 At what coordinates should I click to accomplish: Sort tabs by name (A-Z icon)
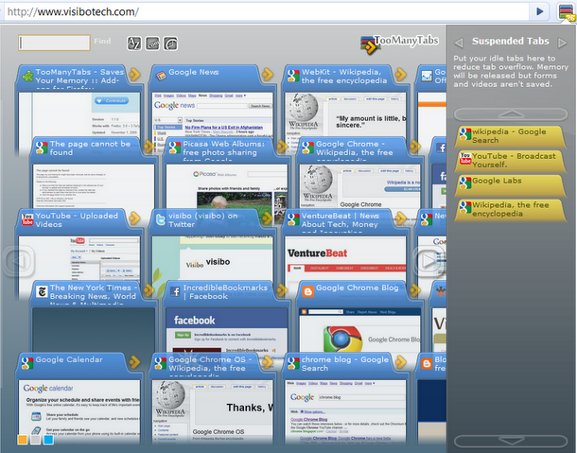[x=134, y=43]
